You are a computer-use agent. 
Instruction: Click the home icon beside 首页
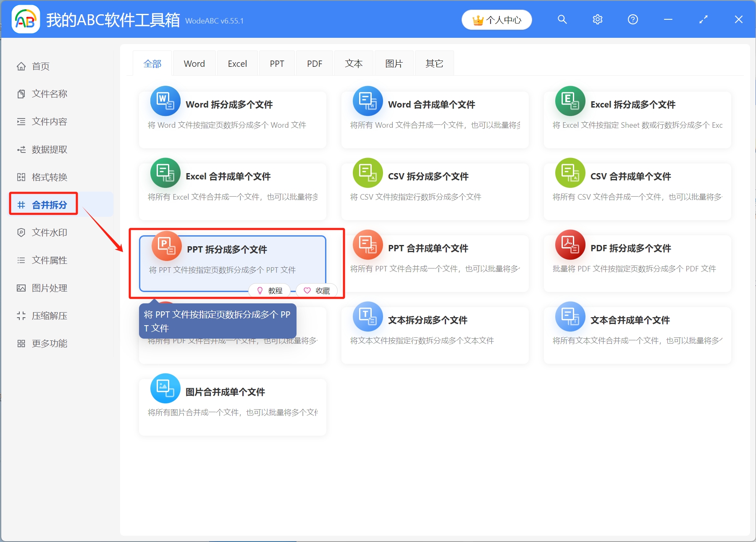21,66
